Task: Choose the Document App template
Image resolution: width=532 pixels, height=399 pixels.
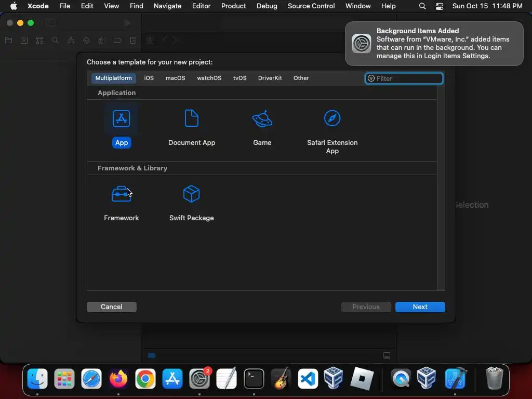Action: [192, 119]
